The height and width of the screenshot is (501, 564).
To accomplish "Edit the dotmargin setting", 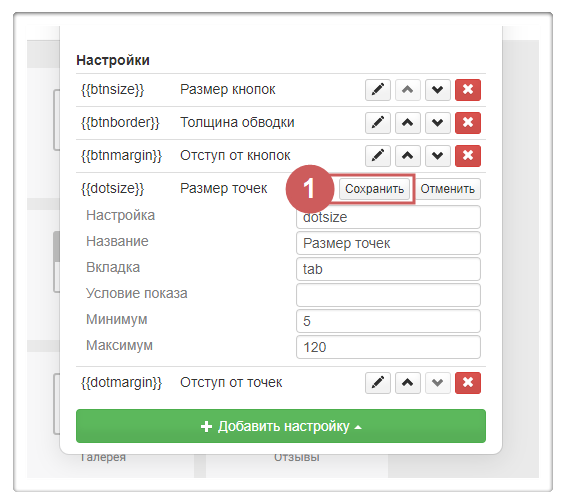I will coord(378,383).
